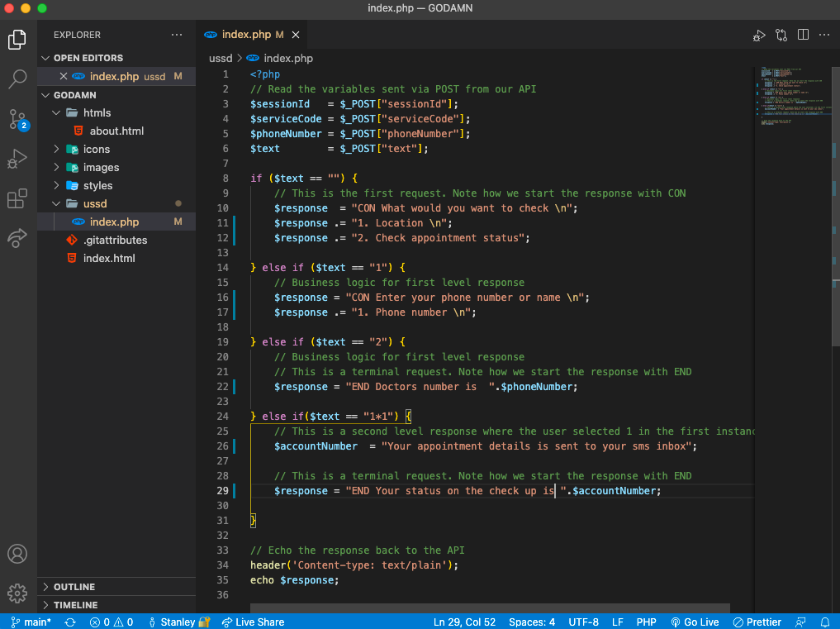840x629 pixels.
Task: Open the Live Share activity bar icon
Action: coord(17,238)
